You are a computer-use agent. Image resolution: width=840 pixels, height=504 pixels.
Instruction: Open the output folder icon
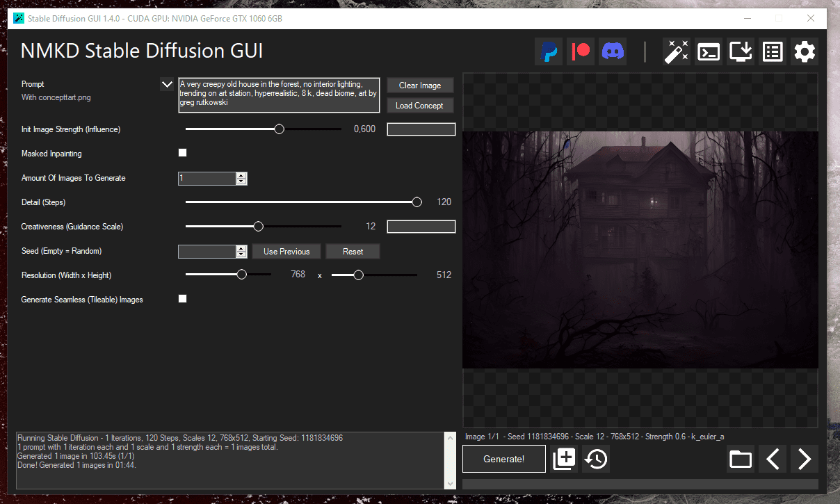(x=741, y=459)
